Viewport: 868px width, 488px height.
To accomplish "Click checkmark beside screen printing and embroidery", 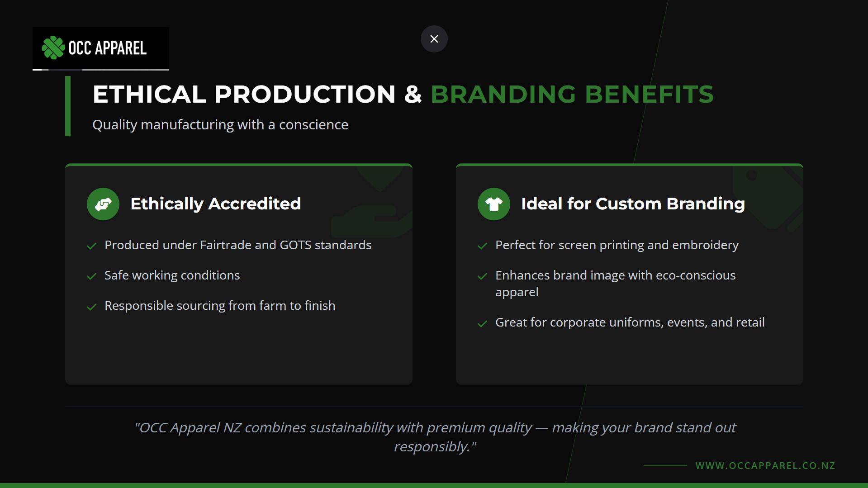I will [482, 246].
